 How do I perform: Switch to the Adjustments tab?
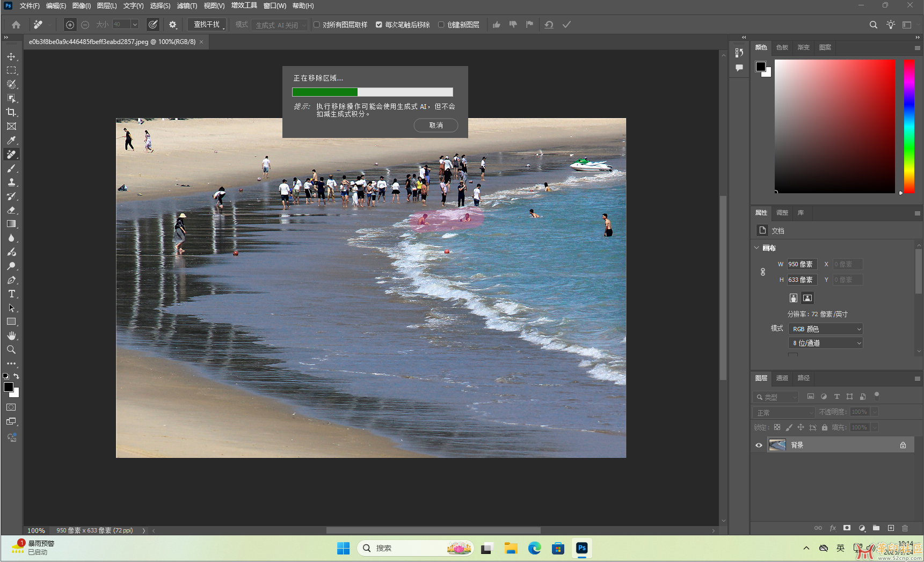(x=782, y=213)
